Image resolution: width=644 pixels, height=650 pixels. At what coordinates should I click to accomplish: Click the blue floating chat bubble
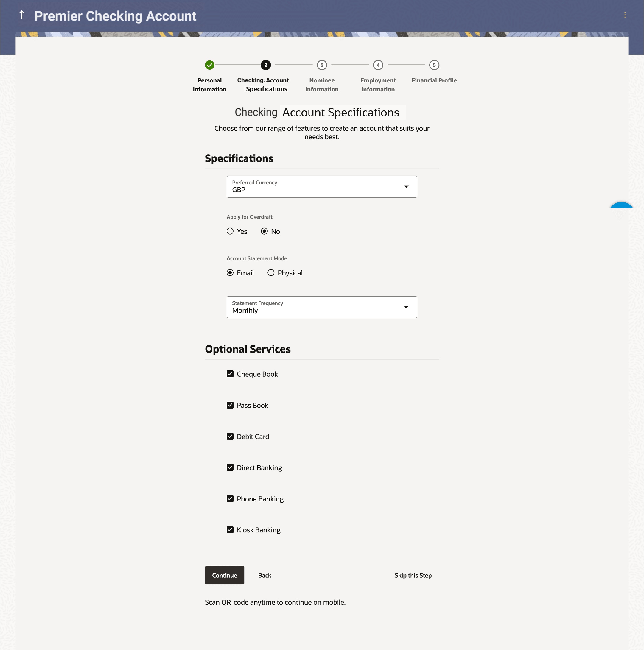click(621, 205)
